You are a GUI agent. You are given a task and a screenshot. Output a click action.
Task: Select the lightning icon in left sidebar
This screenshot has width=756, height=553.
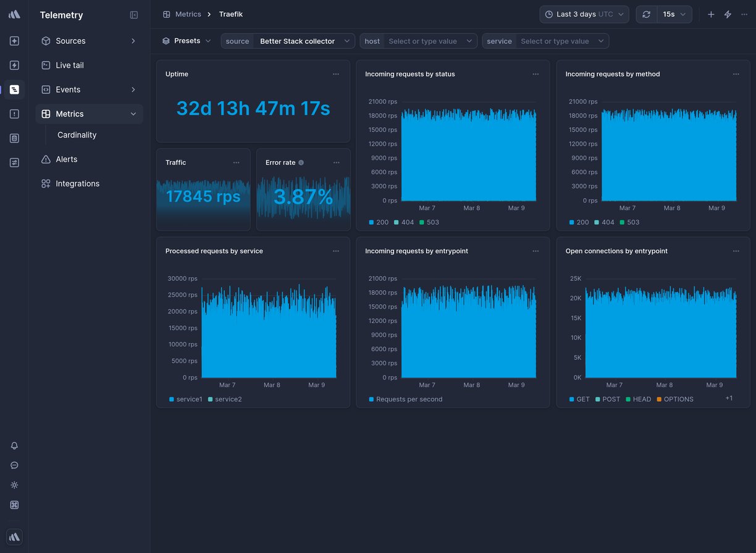(14, 65)
